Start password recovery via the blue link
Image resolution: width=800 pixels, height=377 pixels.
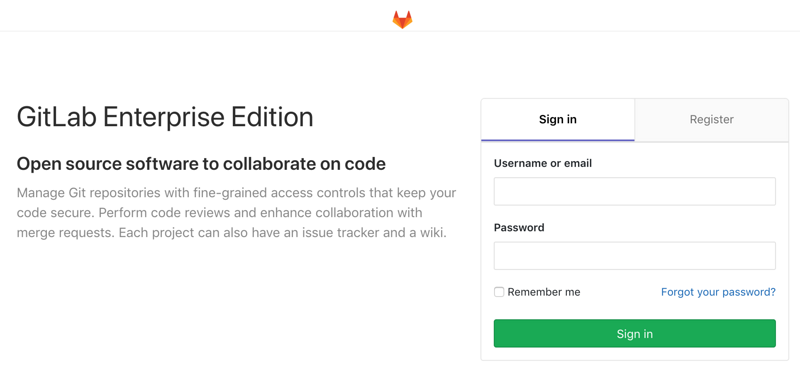coord(718,292)
